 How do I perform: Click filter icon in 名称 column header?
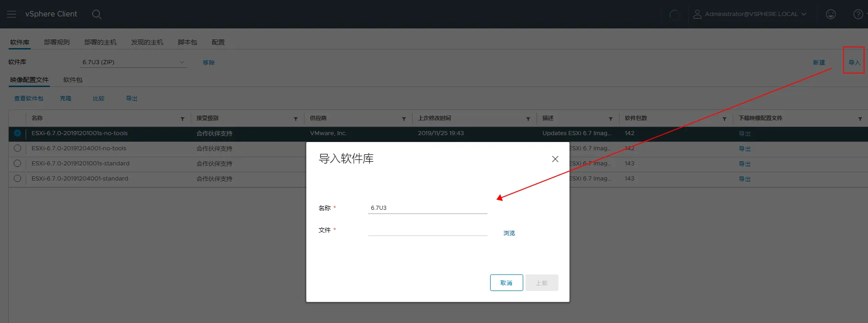point(182,119)
